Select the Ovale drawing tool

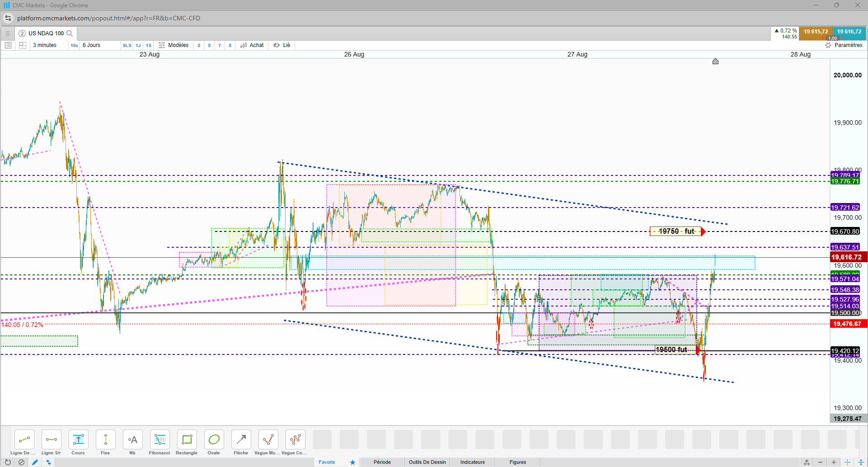pyautogui.click(x=214, y=443)
